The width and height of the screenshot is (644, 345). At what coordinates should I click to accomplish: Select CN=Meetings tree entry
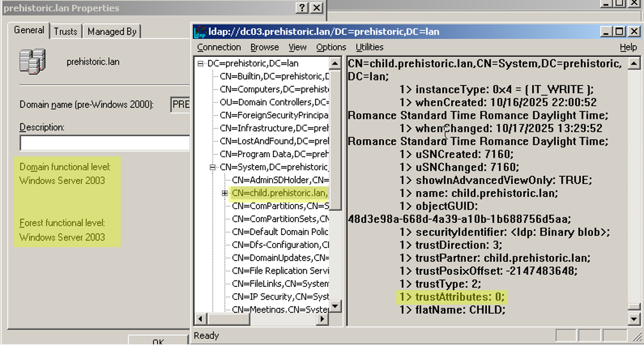280,309
